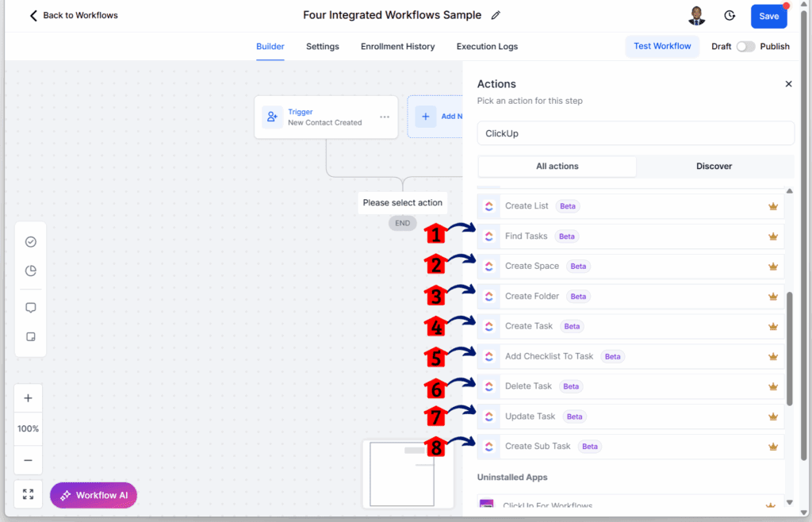The image size is (812, 522).
Task: Click the user profile avatar
Action: pos(696,16)
